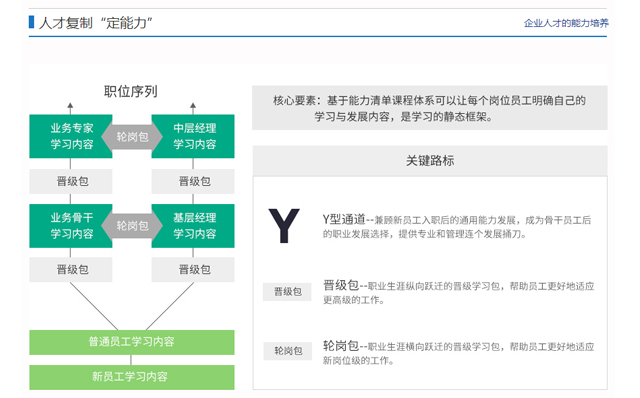Click the 关键路标 header
640x398 pixels.
point(430,161)
